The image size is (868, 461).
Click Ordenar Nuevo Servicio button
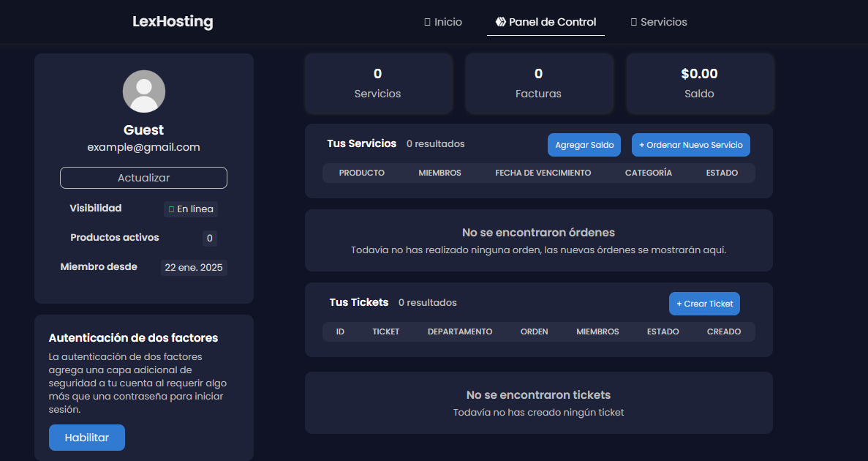tap(690, 145)
